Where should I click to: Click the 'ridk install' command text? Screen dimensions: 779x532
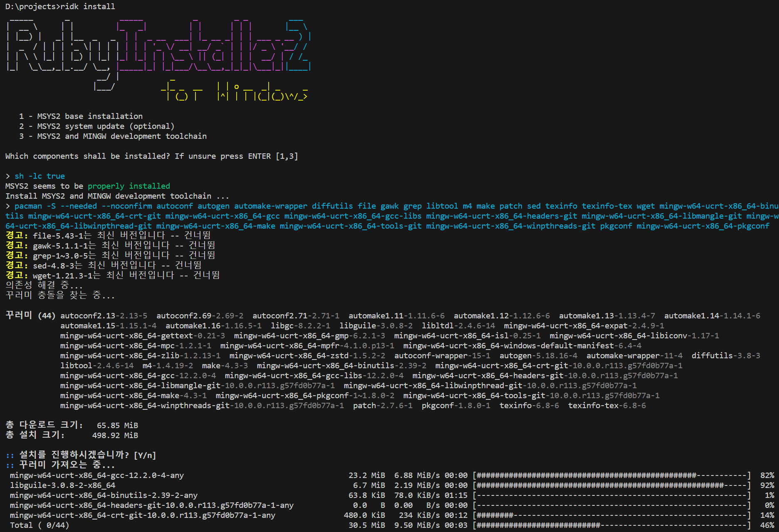(x=88, y=6)
